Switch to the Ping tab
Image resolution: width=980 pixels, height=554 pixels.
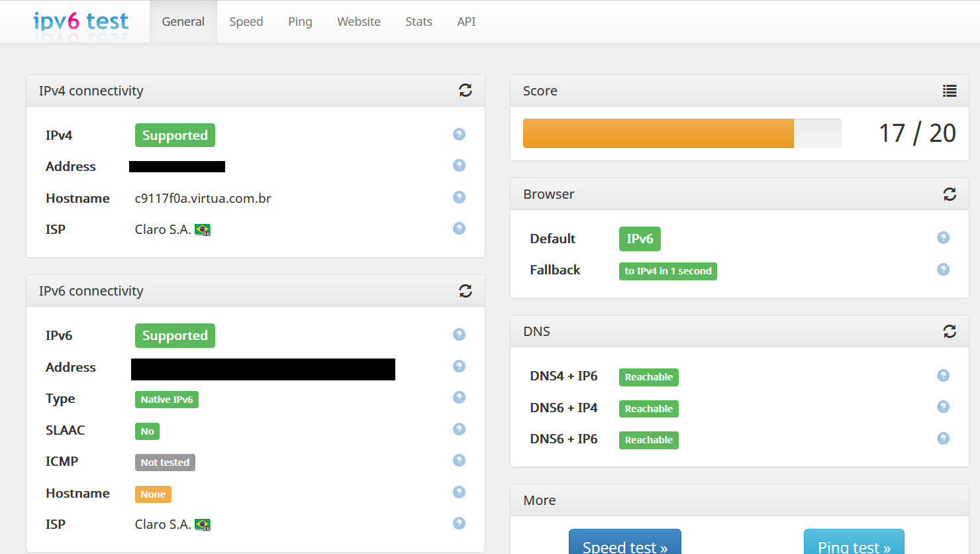coord(300,22)
